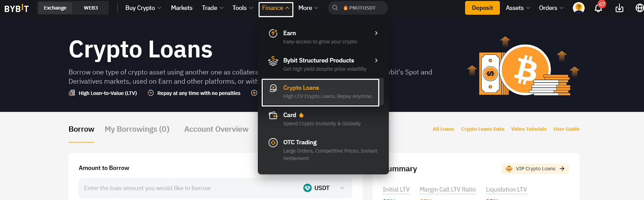
Task: Select Crypto Loans in Finance menu
Action: 320,93
